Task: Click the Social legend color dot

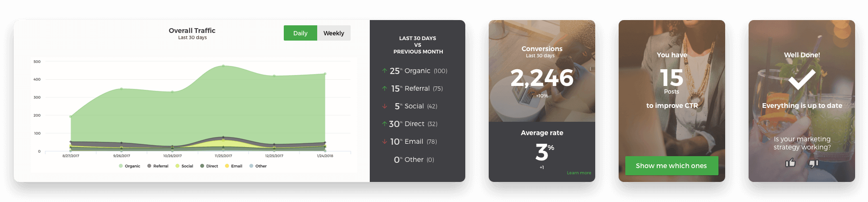Action: 177,166
